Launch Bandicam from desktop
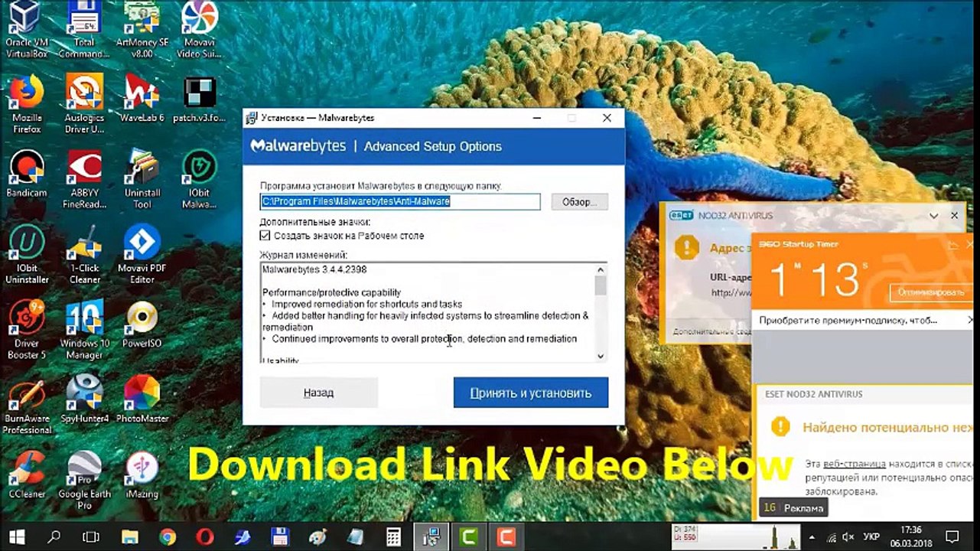This screenshot has width=980, height=551. point(27,174)
